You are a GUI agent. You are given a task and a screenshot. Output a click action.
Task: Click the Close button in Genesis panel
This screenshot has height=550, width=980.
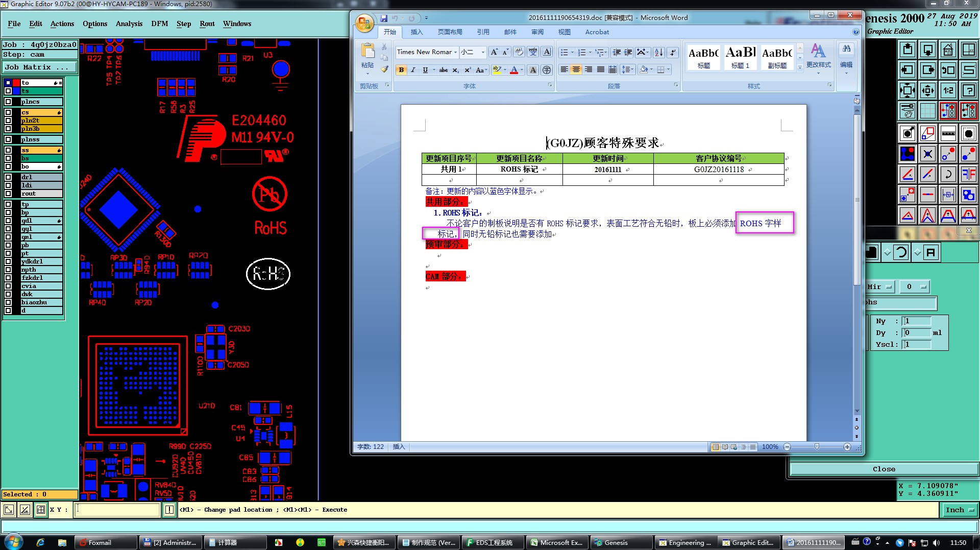click(x=884, y=469)
